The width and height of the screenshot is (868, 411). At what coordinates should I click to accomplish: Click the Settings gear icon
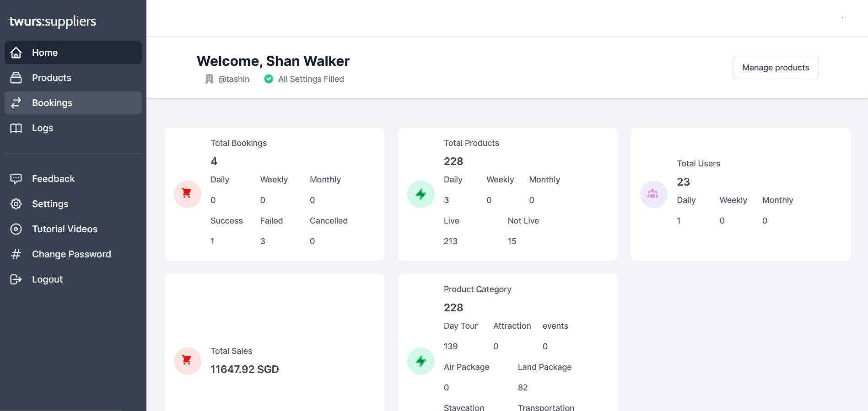tap(16, 204)
